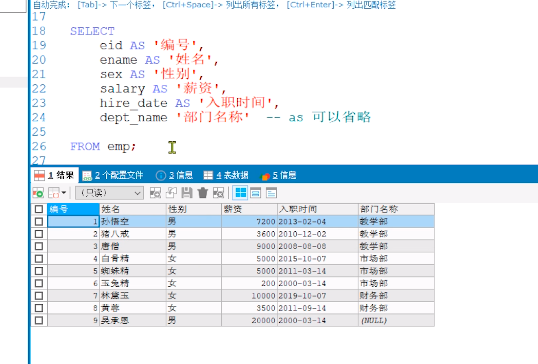Sort by the 编号 column header

pyautogui.click(x=73, y=209)
